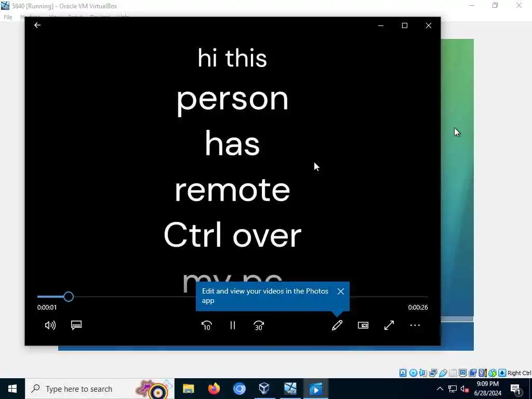
Task: Minimize the video player window
Action: [x=381, y=25]
